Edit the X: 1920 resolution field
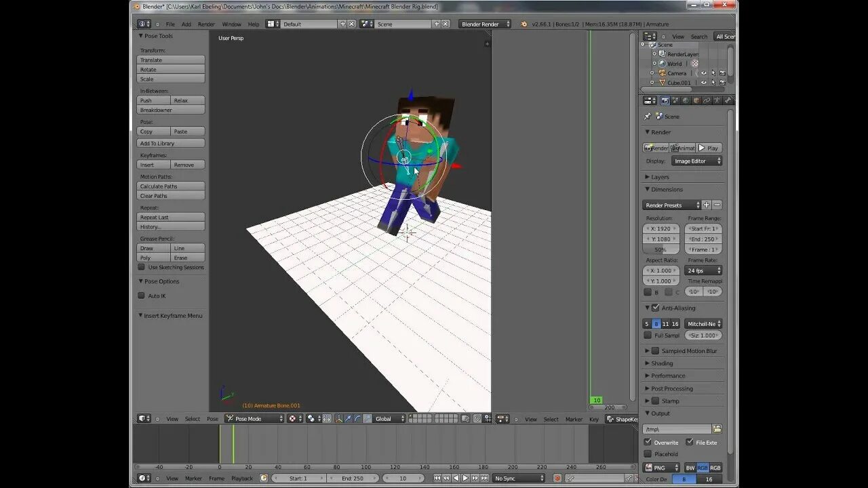This screenshot has width=868, height=488. pos(660,229)
